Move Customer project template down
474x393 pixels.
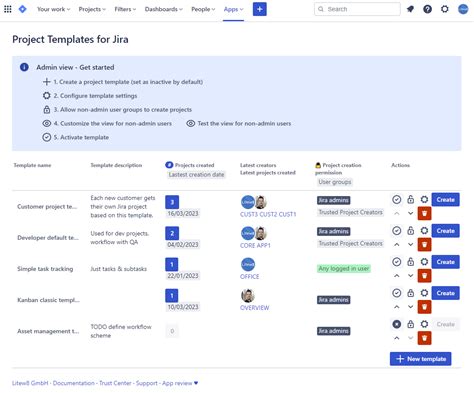point(411,213)
